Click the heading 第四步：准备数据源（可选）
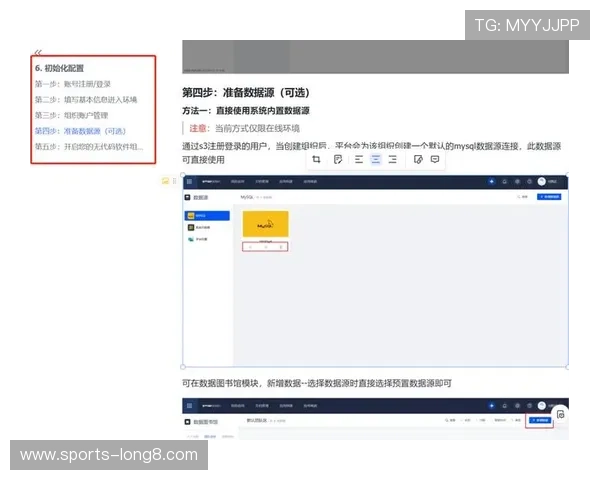Viewport: 600px width, 480px height. pos(246,92)
